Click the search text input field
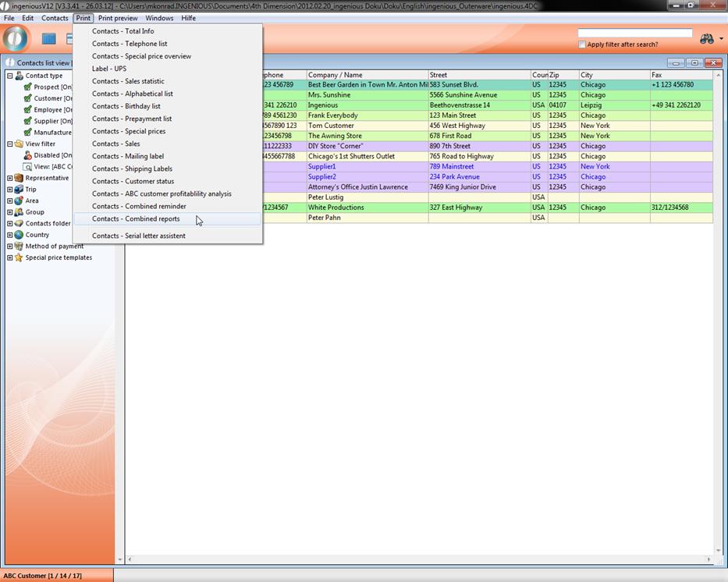 (634, 33)
